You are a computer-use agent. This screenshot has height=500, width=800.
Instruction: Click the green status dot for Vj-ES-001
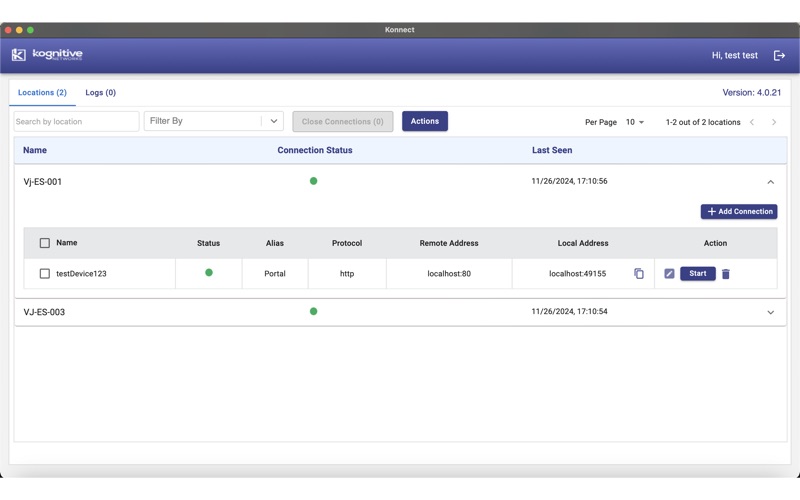[x=313, y=181]
